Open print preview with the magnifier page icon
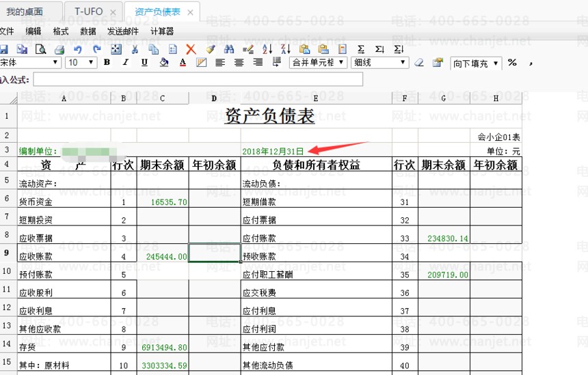588x375 pixels. [x=40, y=49]
